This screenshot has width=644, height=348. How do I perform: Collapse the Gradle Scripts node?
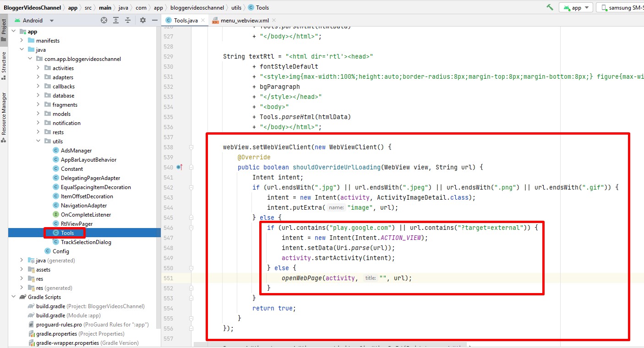[13, 297]
